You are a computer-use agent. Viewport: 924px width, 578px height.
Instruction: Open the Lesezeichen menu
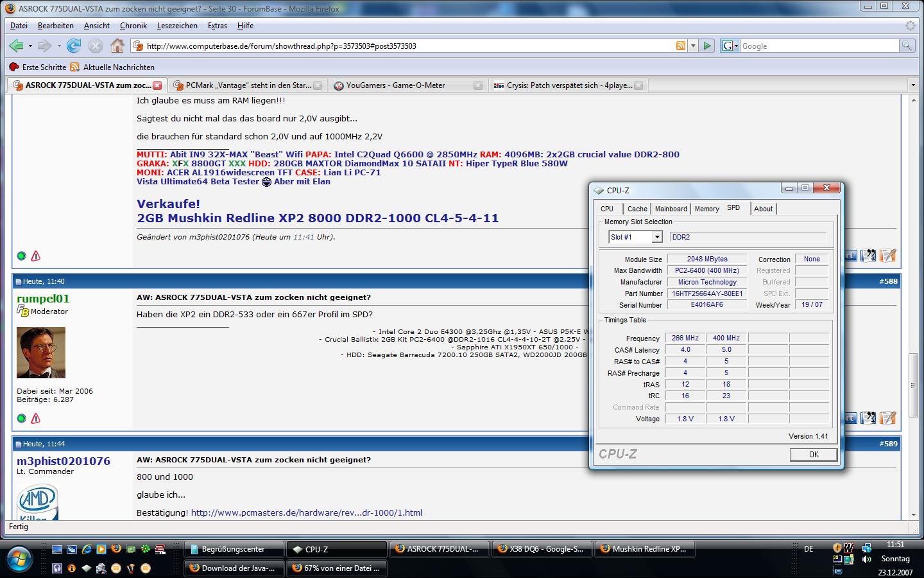(177, 26)
